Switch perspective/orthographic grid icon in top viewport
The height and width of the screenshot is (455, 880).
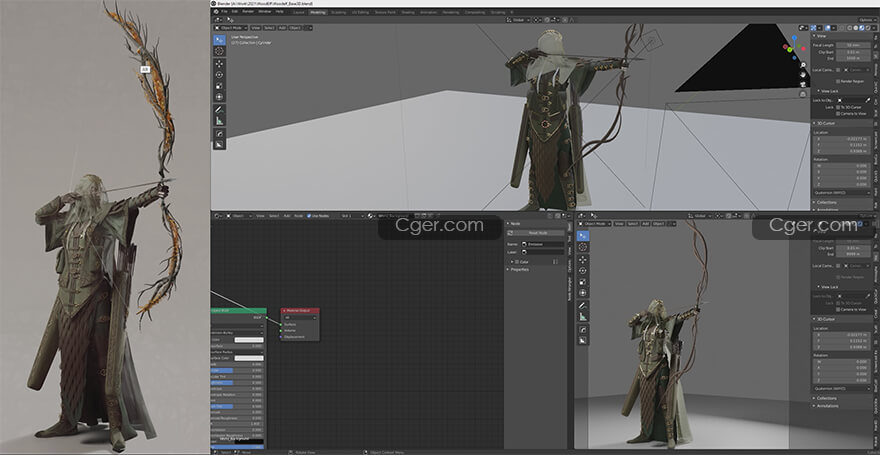(804, 94)
